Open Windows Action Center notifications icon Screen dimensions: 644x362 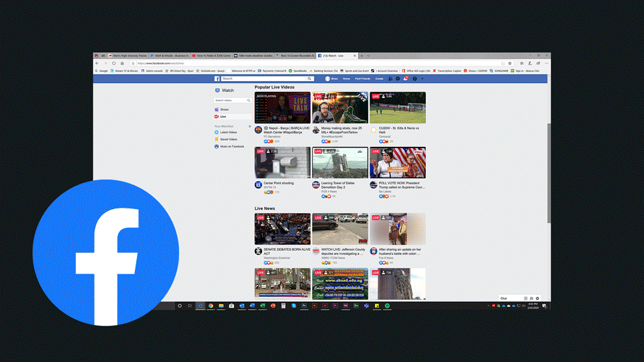[544, 306]
